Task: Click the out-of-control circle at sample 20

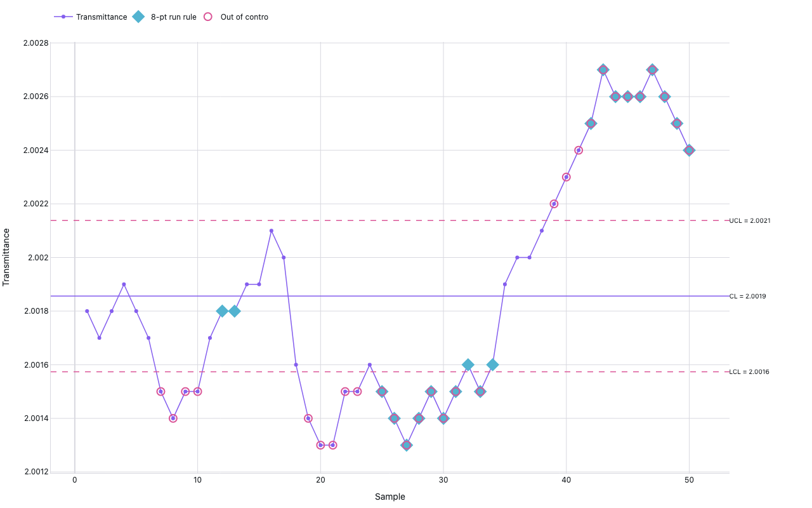Action: [320, 445]
